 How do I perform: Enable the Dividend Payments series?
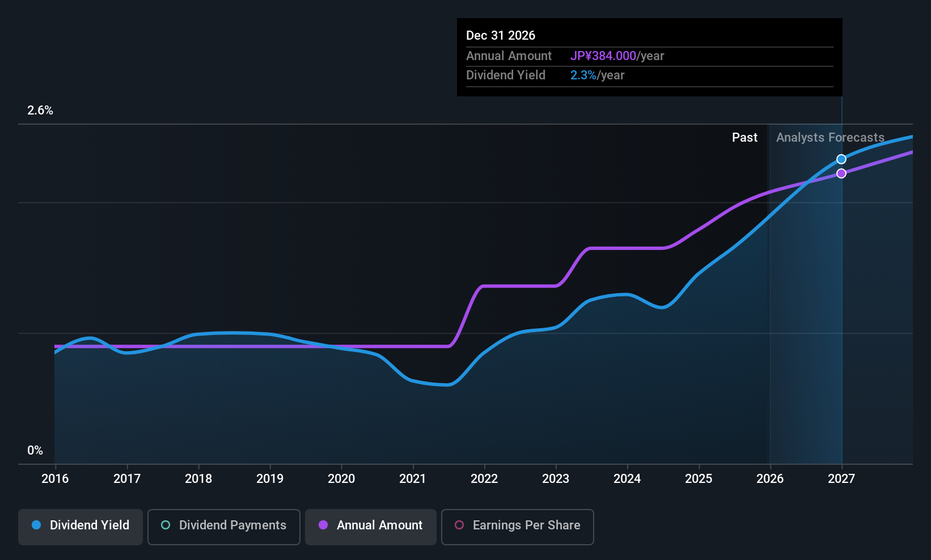[x=223, y=526]
